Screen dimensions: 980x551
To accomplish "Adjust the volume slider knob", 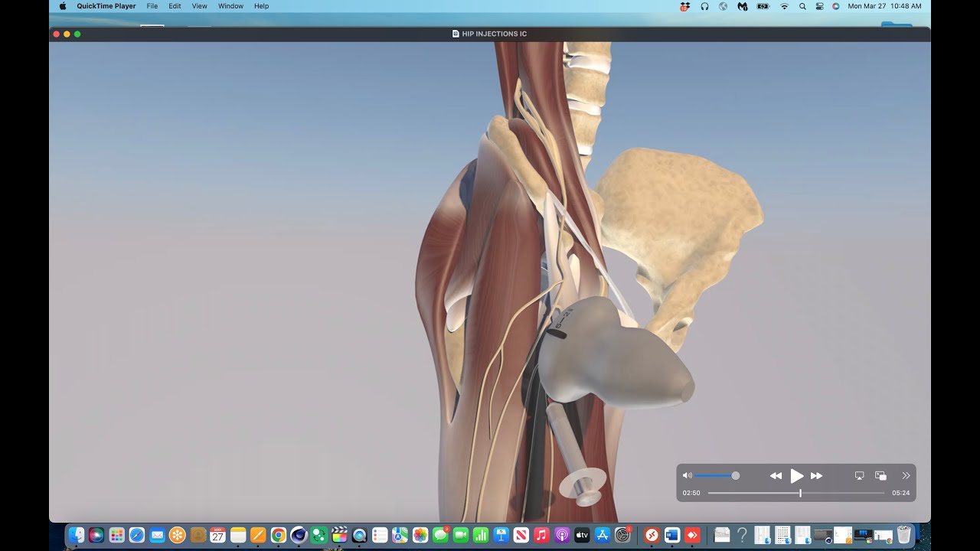I will point(736,476).
